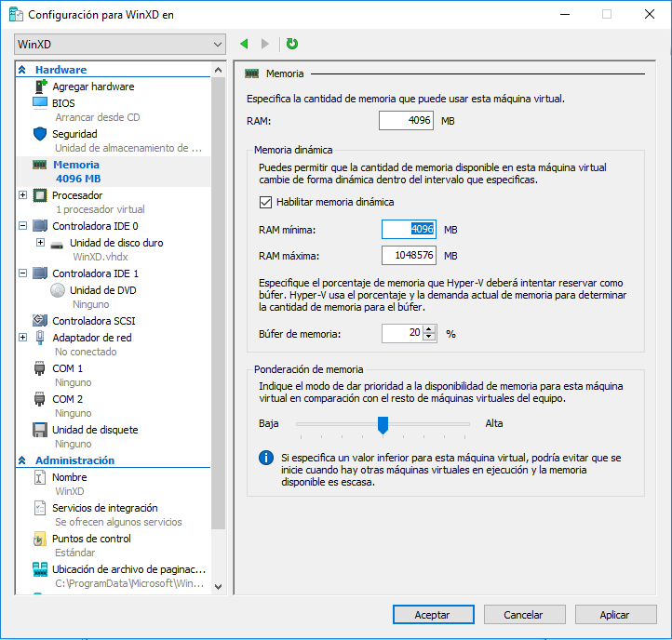The height and width of the screenshot is (640, 672).
Task: Open the WinXD virtual machine dropdown
Action: point(120,44)
